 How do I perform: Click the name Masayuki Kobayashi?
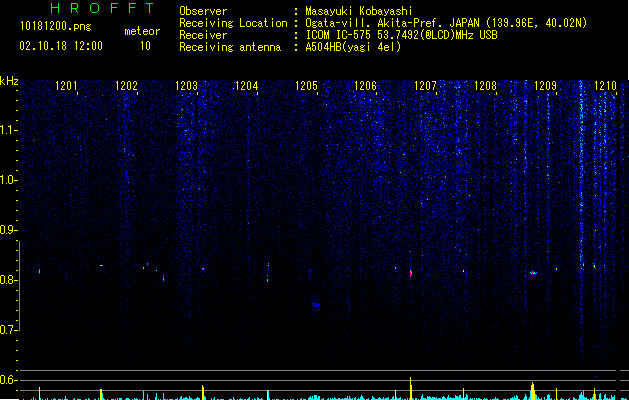click(359, 11)
